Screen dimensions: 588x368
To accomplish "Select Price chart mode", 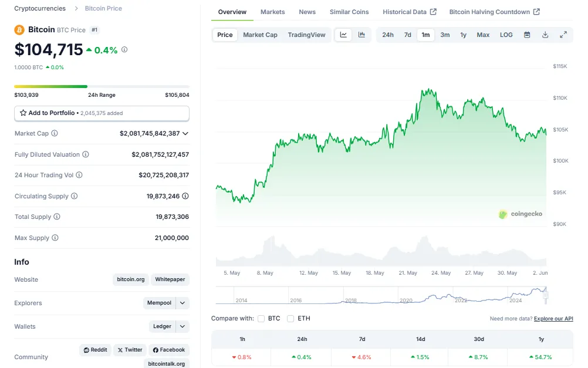I will click(225, 35).
